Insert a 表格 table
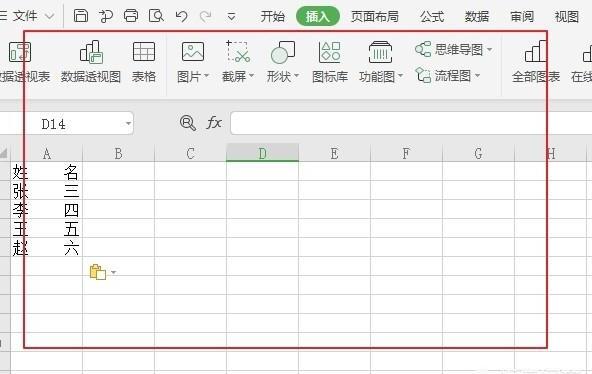Viewport: 592px width, 374px height. (144, 62)
